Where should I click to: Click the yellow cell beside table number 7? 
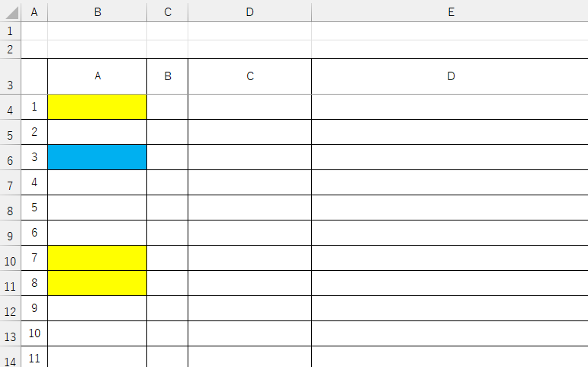click(x=97, y=258)
